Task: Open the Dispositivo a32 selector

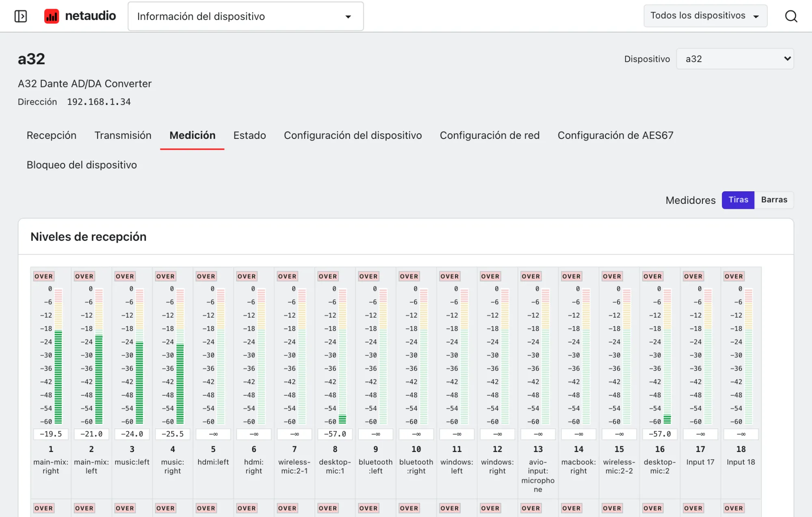Action: [x=735, y=59]
